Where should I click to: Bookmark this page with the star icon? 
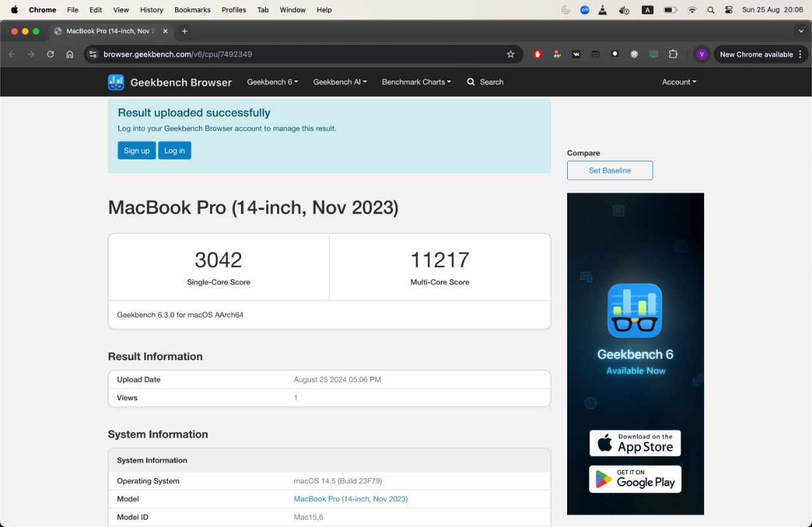pos(511,54)
